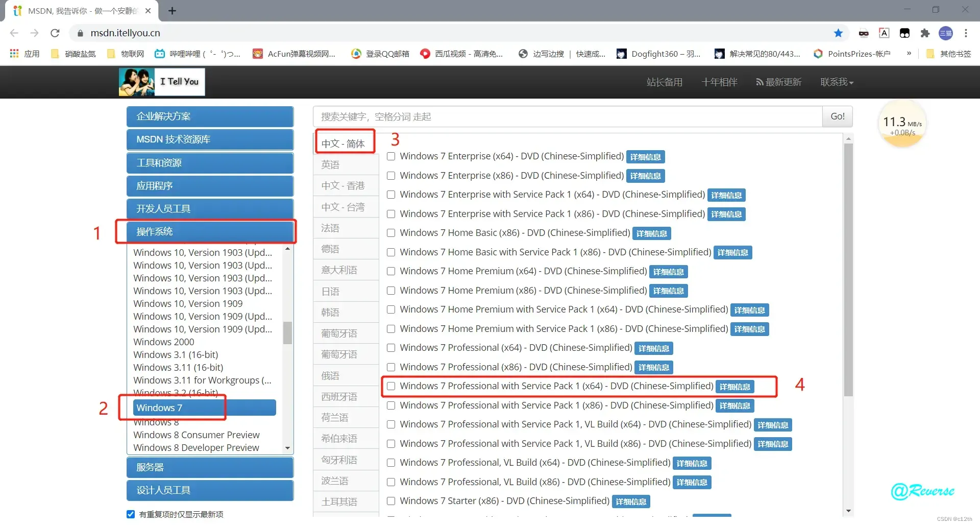The height and width of the screenshot is (526, 980).
Task: Check Windows 7 Enterprise (x64) DVD checkbox
Action: (391, 156)
